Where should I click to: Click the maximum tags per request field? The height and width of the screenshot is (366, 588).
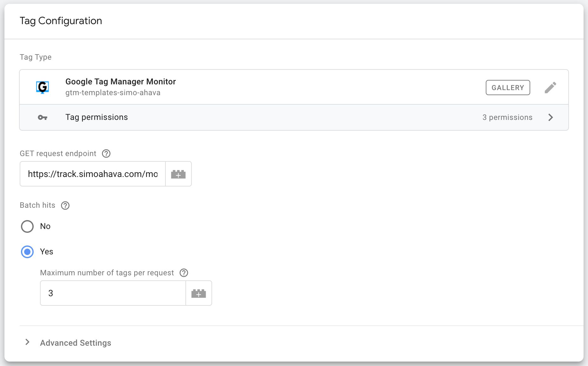113,293
